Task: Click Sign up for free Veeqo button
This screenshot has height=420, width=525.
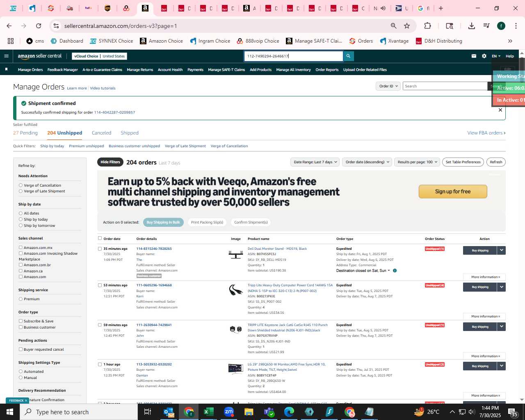Action: click(x=453, y=192)
